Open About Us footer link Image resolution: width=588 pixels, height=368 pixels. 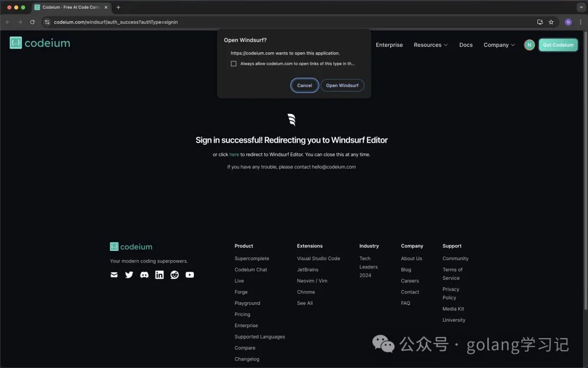412,259
